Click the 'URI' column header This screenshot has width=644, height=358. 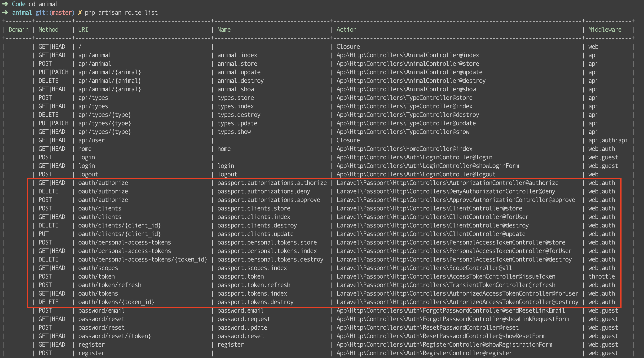point(83,30)
